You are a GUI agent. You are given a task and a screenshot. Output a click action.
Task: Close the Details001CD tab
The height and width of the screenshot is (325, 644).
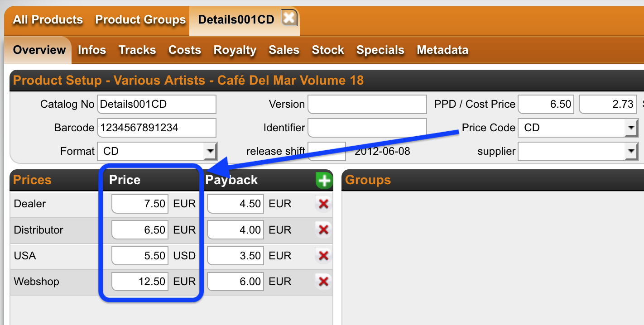tap(289, 19)
